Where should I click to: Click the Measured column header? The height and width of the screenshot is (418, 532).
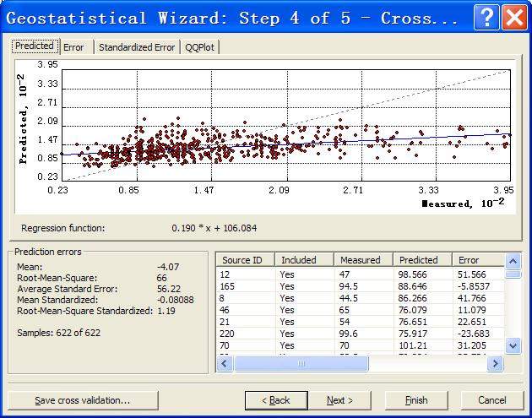pyautogui.click(x=363, y=260)
